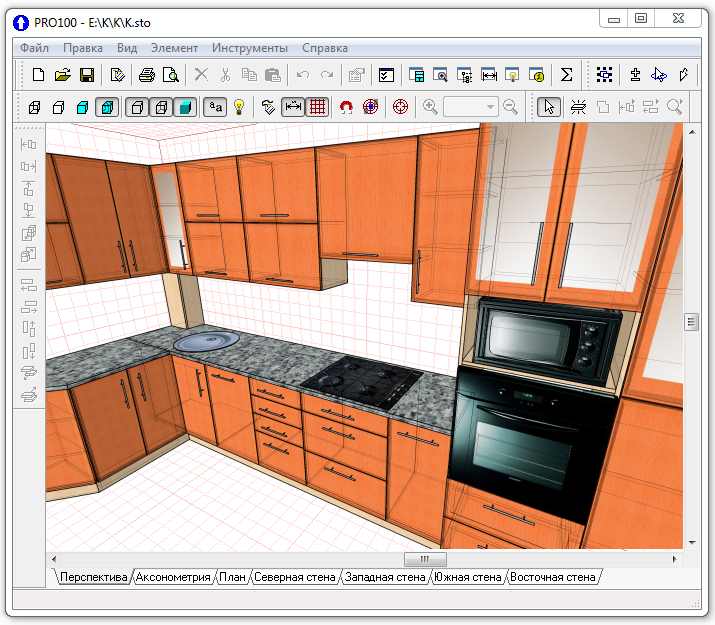Open the Инструменты menu
715x625 pixels.
tap(249, 48)
